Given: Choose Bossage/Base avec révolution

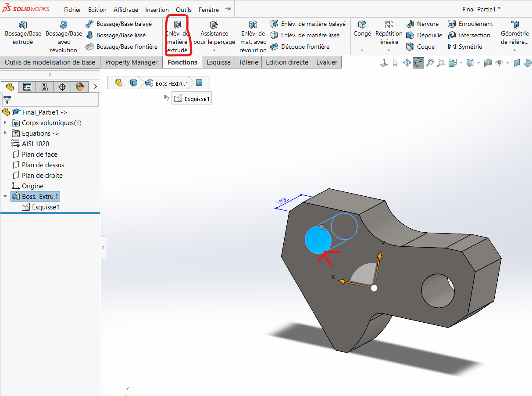Looking at the screenshot, I should [x=64, y=37].
